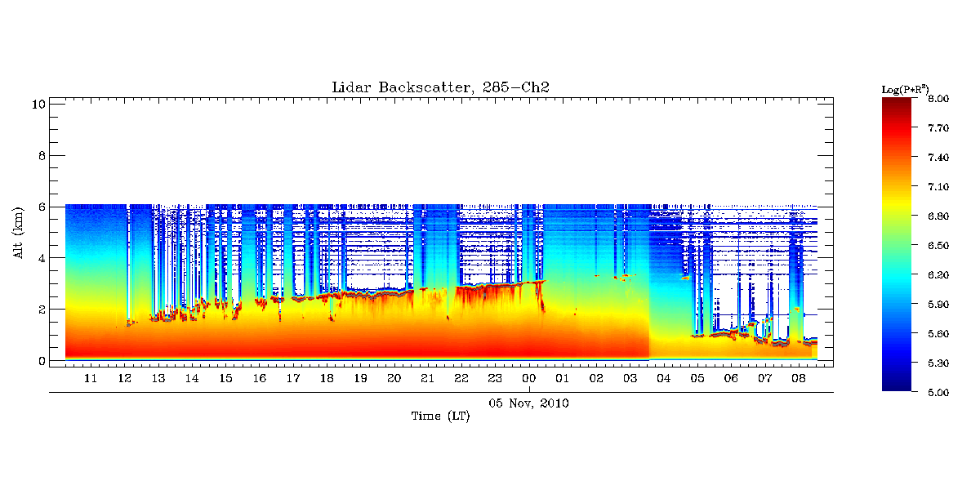Viewport: 980px width, 490px height.
Task: Click the colorbar value '7.40'
Action: pos(938,158)
